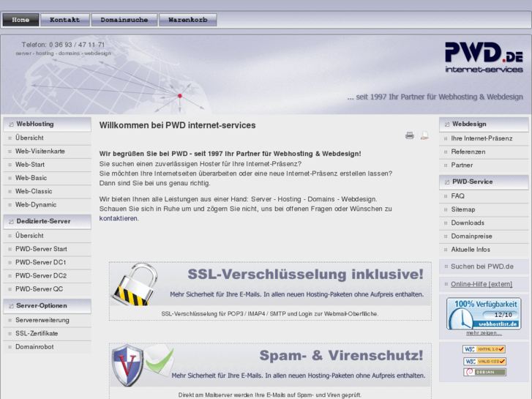Image resolution: width=532 pixels, height=399 pixels.
Task: Open Ihre Internet-Präsenz link
Action: [484, 138]
